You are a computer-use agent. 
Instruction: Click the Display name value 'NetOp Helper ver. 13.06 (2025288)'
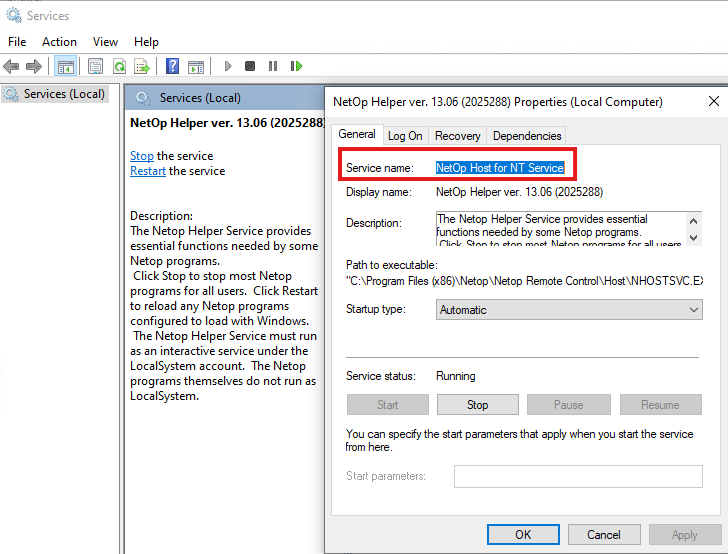520,192
